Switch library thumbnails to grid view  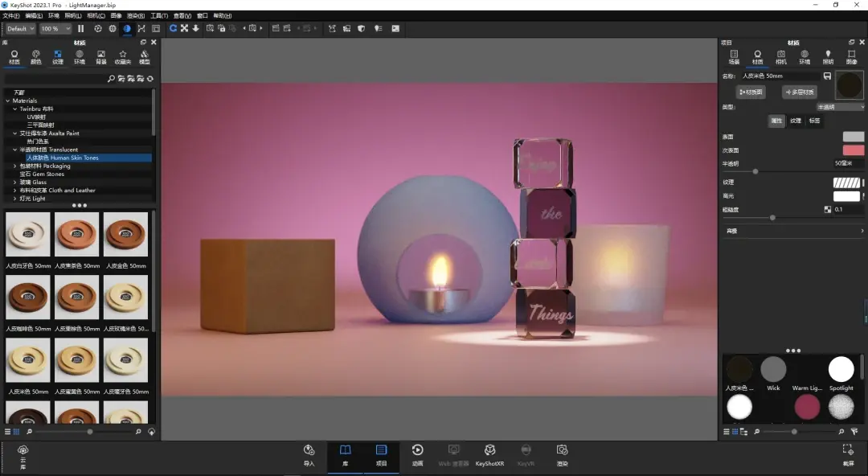point(16,432)
